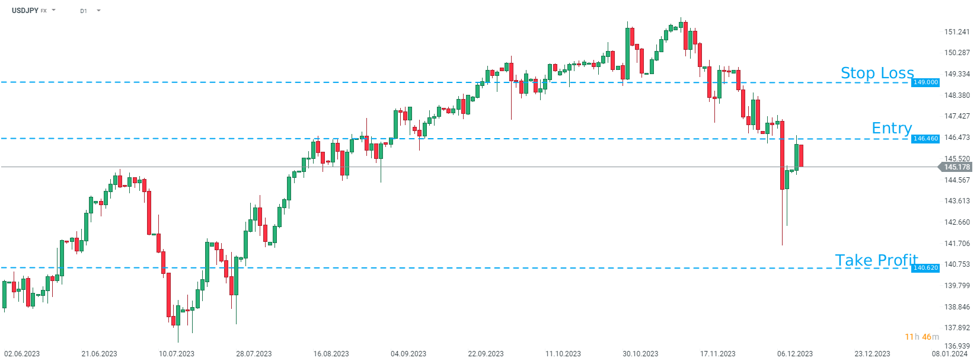This screenshot has width=980, height=364.
Task: Click the 30.10.2023 date on time axis
Action: 640,354
